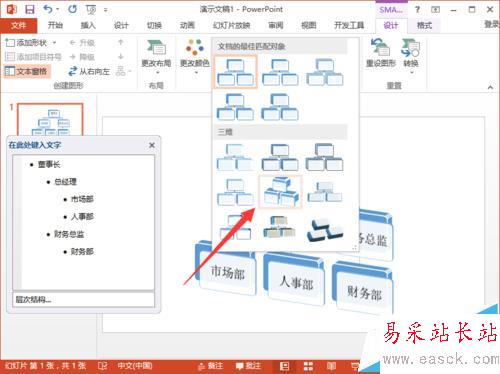The height and width of the screenshot is (374, 500).
Task: Choose the first 3D style under 三维
Action: (x=235, y=157)
